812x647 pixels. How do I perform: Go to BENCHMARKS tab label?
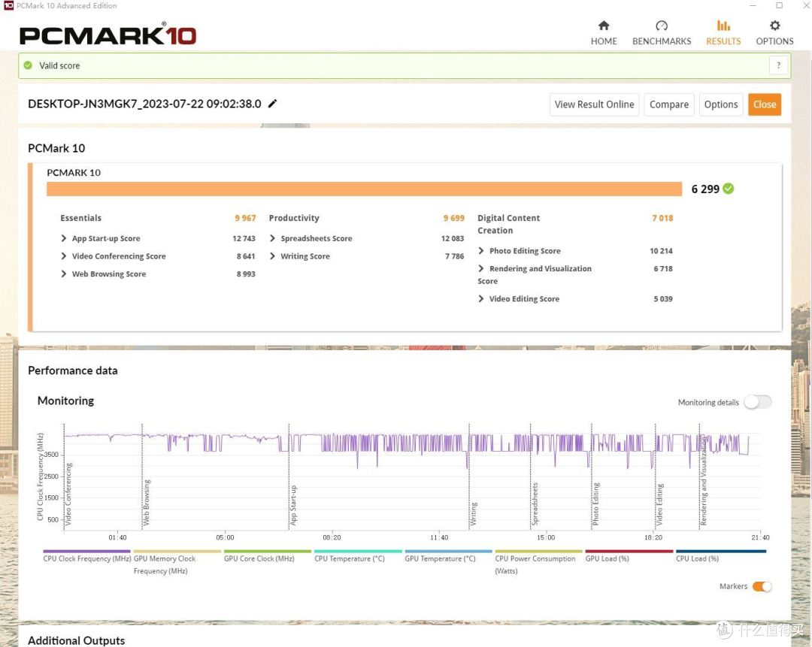662,41
